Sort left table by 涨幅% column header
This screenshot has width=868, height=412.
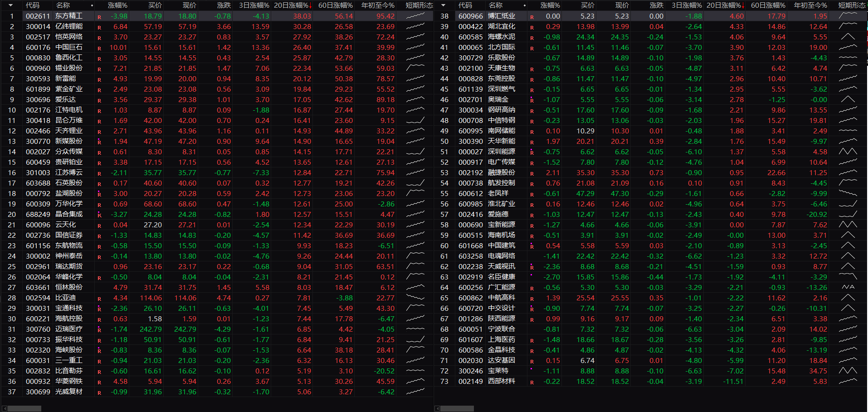point(117,5)
